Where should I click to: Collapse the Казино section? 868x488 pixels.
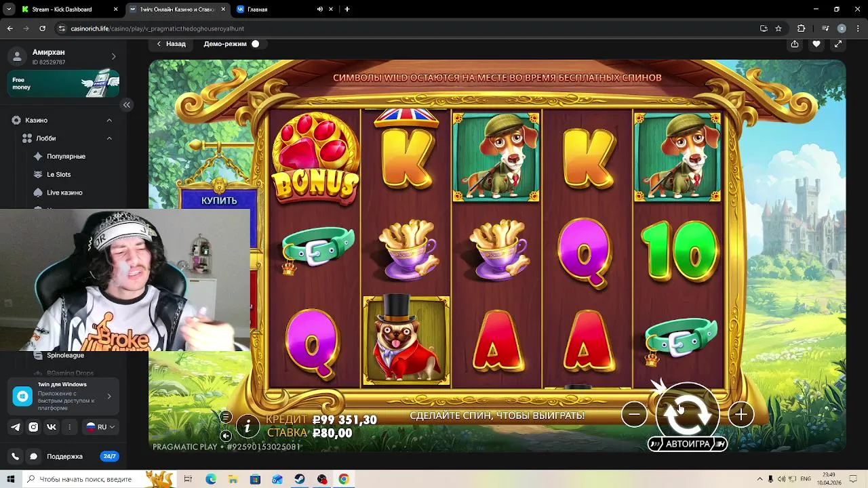click(x=109, y=120)
